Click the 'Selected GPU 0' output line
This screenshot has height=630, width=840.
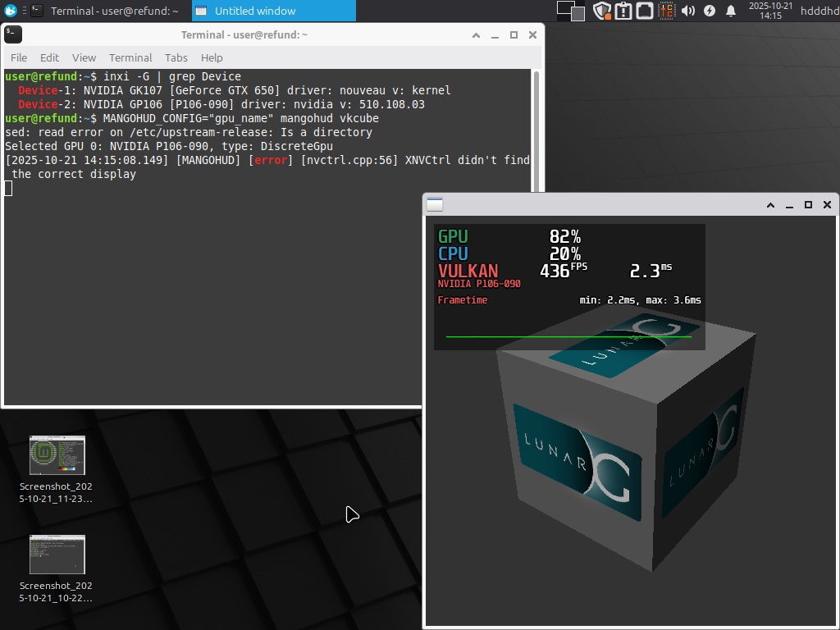click(169, 146)
